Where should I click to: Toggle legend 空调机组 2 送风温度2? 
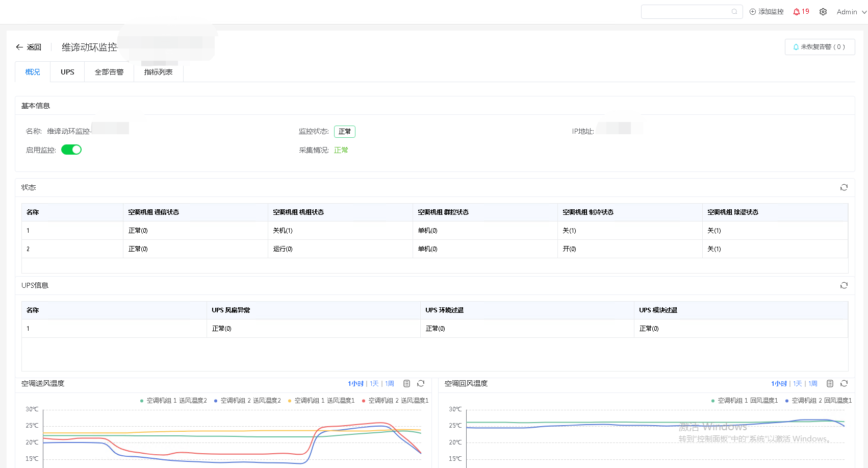pyautogui.click(x=247, y=401)
